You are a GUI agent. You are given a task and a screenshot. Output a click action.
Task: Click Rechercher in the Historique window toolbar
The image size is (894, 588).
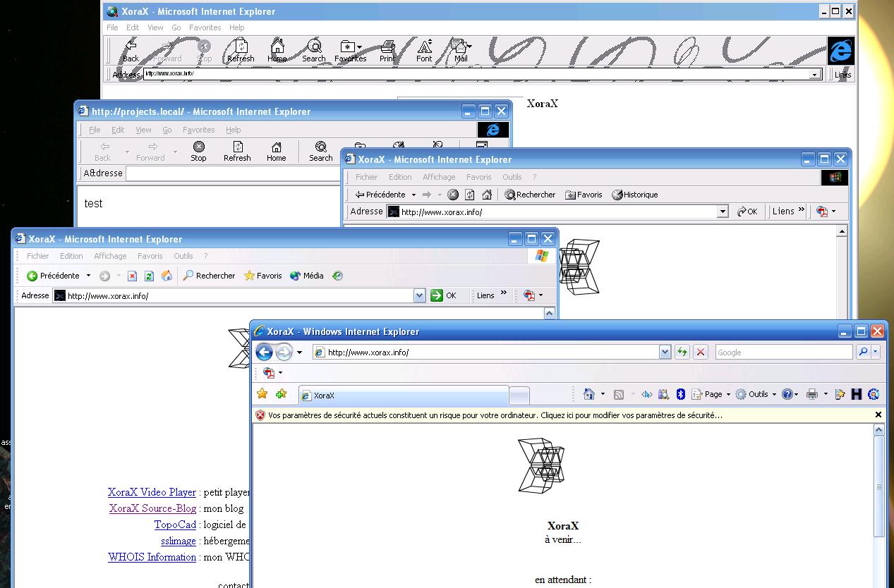point(530,195)
